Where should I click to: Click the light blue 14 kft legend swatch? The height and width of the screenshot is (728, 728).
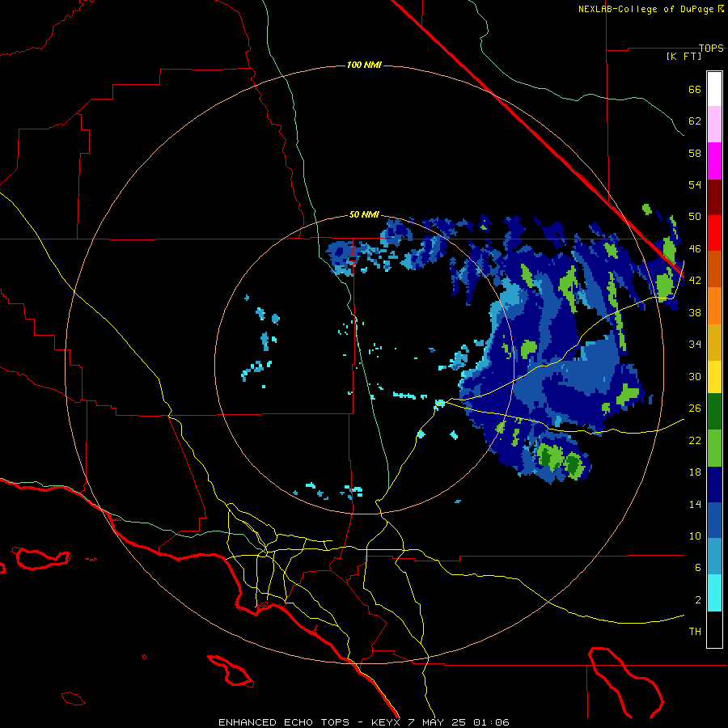(714, 557)
